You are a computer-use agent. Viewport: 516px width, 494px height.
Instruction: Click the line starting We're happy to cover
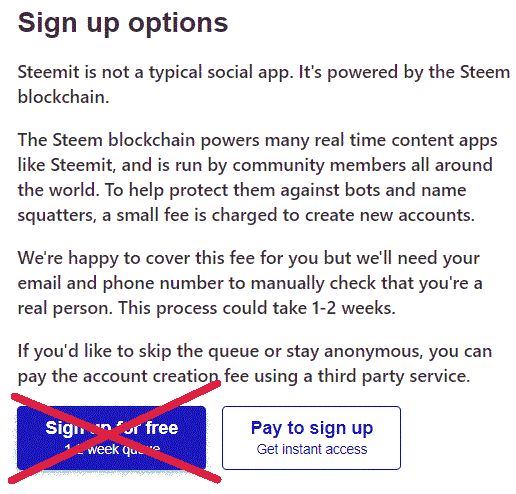[x=249, y=258]
